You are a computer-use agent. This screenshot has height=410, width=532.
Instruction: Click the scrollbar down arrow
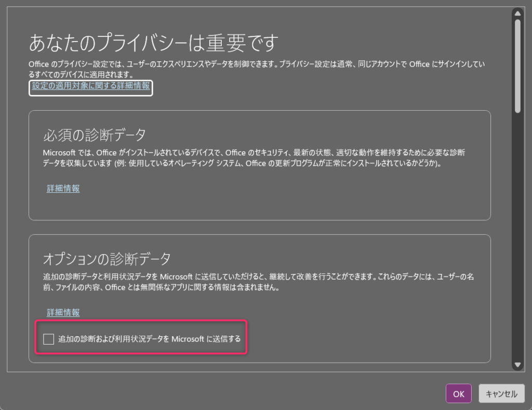coord(517,365)
